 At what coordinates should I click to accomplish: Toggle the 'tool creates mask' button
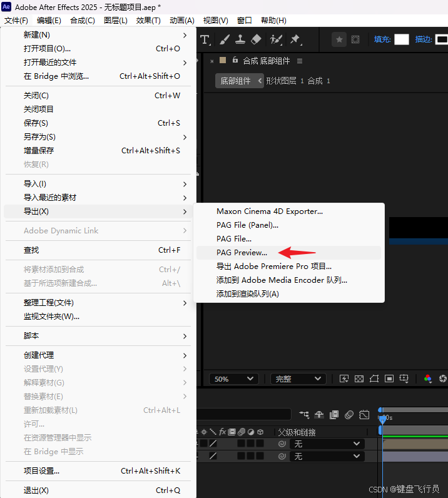tap(355, 39)
